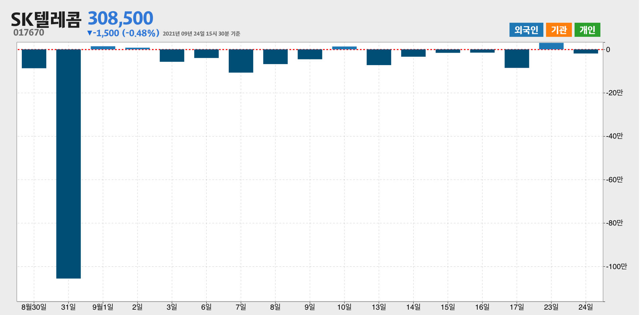The width and height of the screenshot is (644, 315).
Task: Click the x-axis label 6일
Action: tap(206, 307)
